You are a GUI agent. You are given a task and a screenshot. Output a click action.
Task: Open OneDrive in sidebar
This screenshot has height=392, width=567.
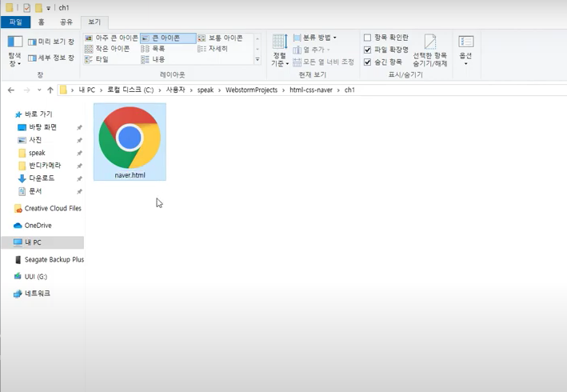tap(33, 226)
